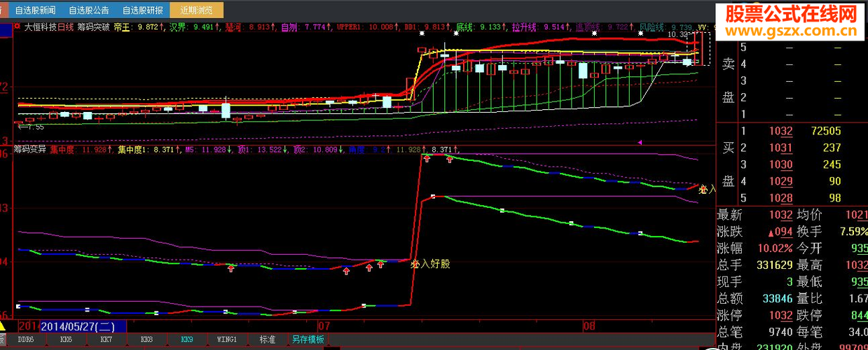
Task: Click the 另存模板 button
Action: tap(308, 339)
